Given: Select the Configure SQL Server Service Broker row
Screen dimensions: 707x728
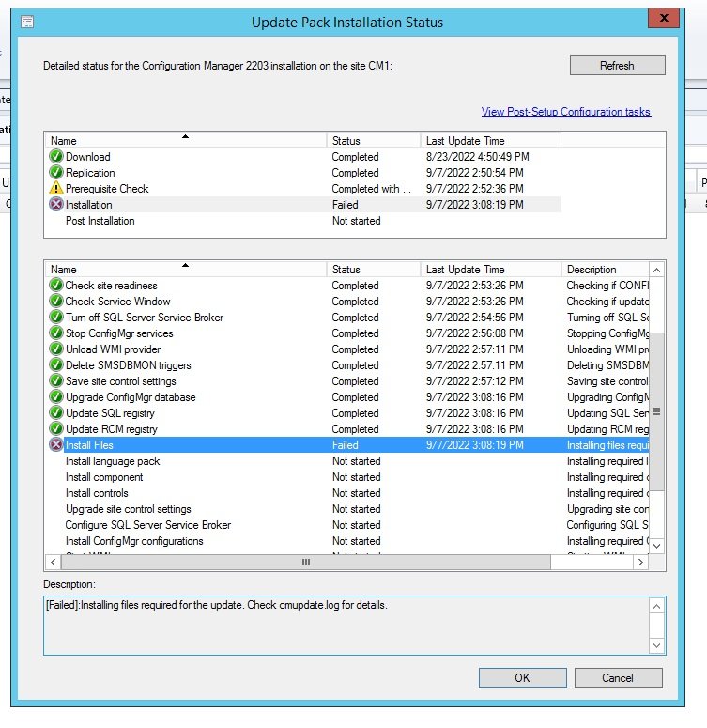Looking at the screenshot, I should point(346,525).
